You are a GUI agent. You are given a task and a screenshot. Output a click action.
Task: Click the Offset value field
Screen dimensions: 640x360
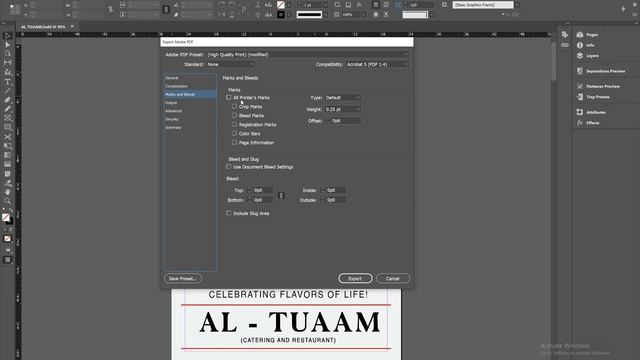pyautogui.click(x=346, y=121)
